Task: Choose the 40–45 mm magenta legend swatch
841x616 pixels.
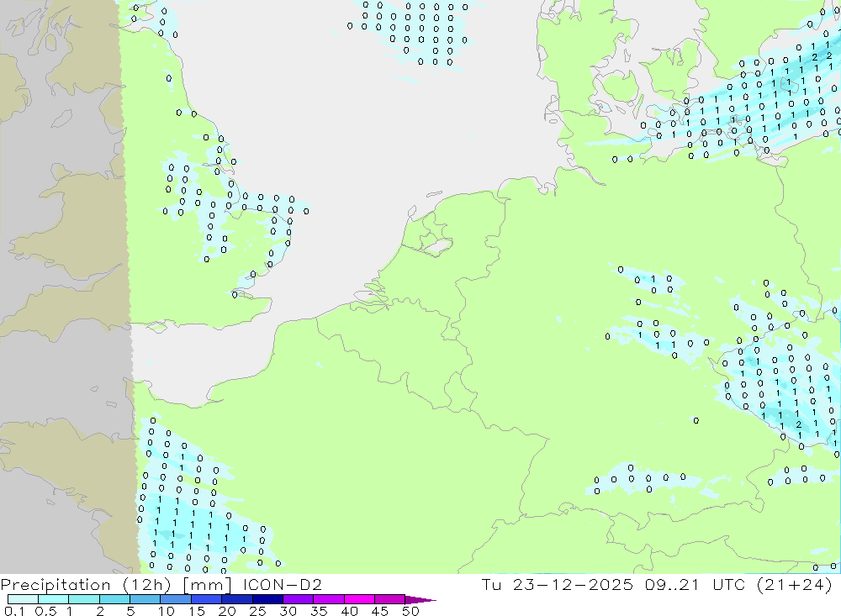Action: (359, 599)
